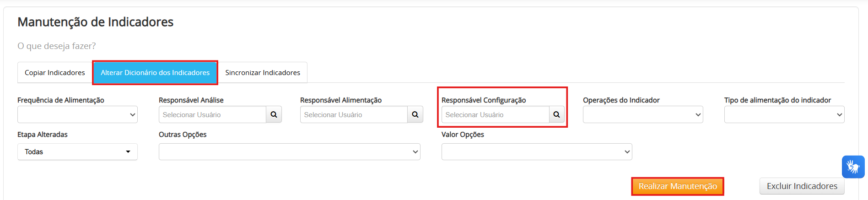
Task: Click the Excluir Indicadores button
Action: point(802,186)
